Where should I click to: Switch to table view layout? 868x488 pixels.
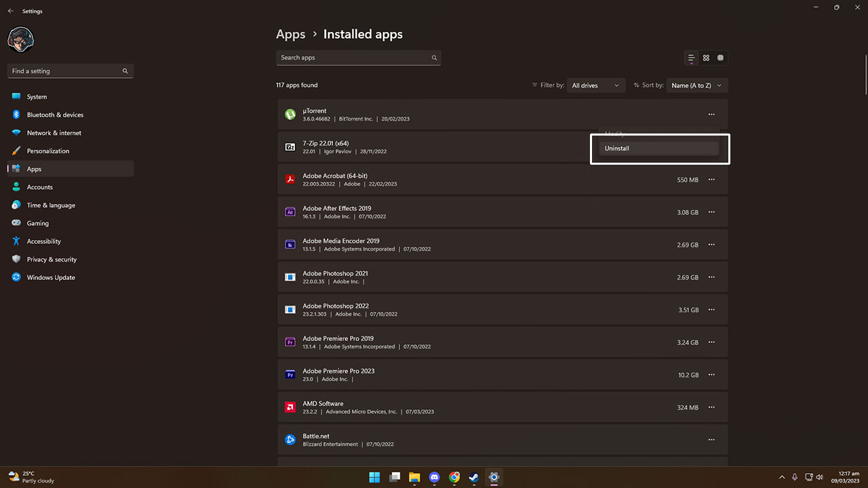tap(720, 58)
